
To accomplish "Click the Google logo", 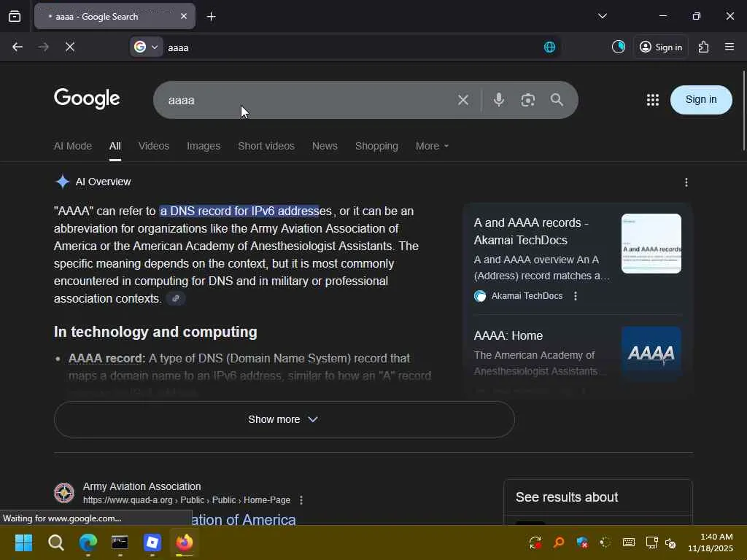I will pyautogui.click(x=87, y=98).
